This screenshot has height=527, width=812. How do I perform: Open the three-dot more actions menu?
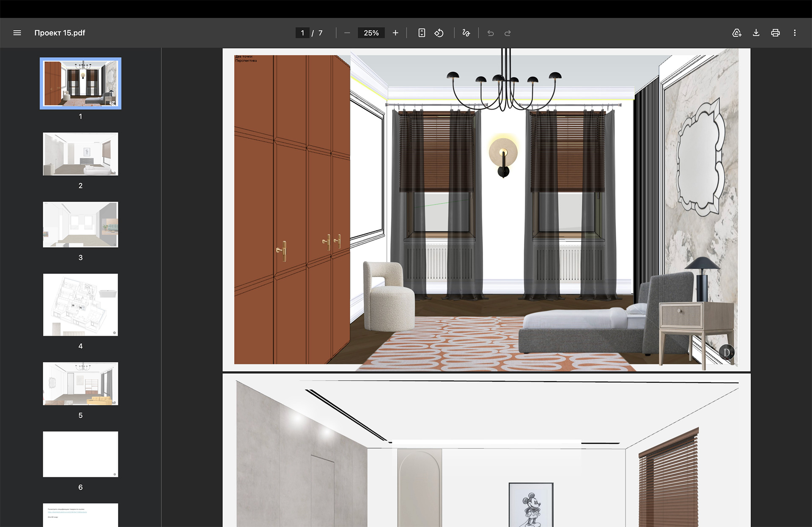click(795, 33)
